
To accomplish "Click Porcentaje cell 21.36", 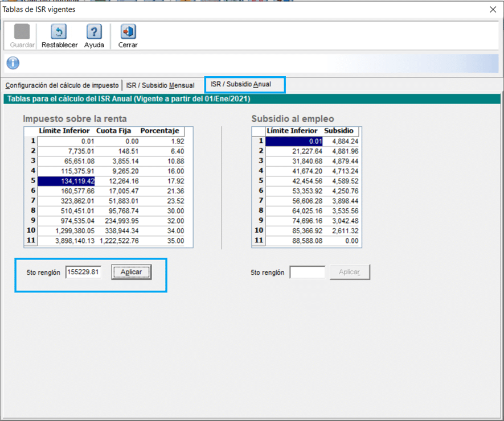I will (x=162, y=191).
